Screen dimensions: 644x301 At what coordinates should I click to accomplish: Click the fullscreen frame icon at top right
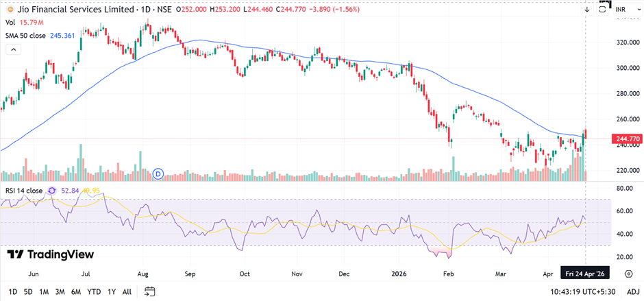pos(604,8)
